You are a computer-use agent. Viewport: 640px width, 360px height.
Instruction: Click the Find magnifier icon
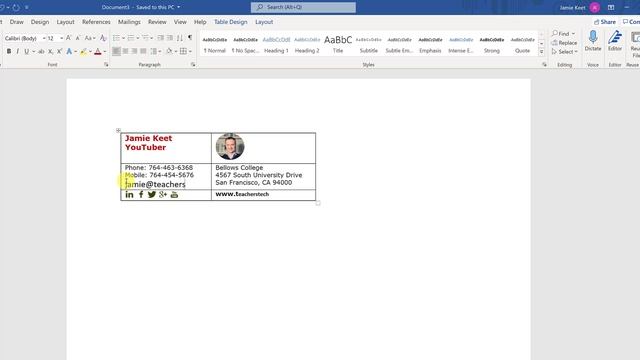tap(555, 33)
